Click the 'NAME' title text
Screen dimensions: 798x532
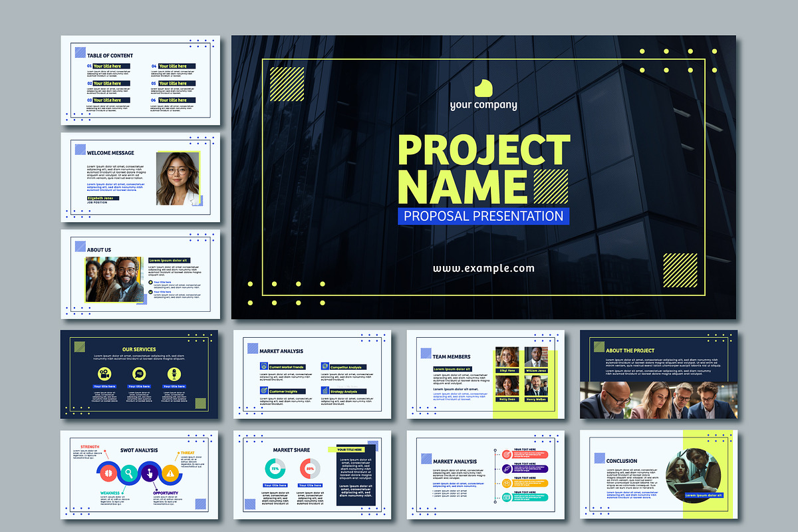pos(462,186)
